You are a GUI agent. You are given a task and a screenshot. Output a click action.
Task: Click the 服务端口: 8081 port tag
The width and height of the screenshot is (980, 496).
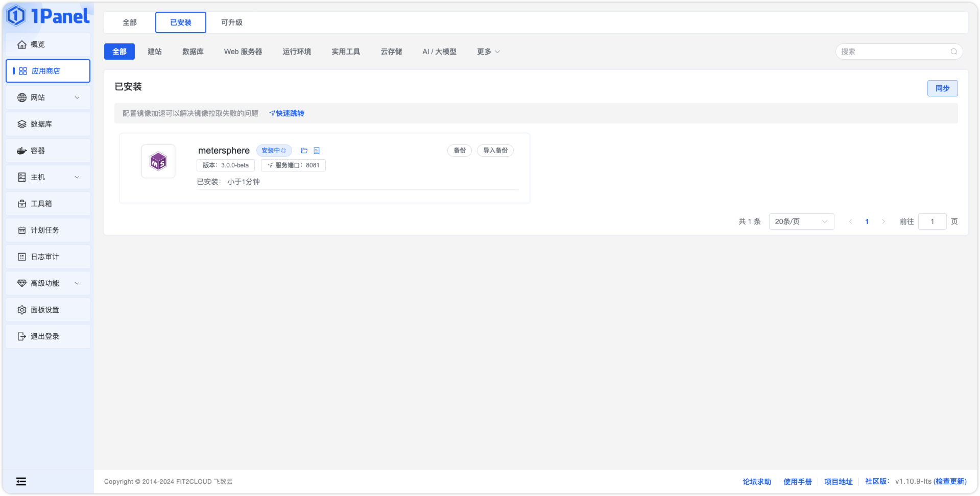click(x=293, y=165)
